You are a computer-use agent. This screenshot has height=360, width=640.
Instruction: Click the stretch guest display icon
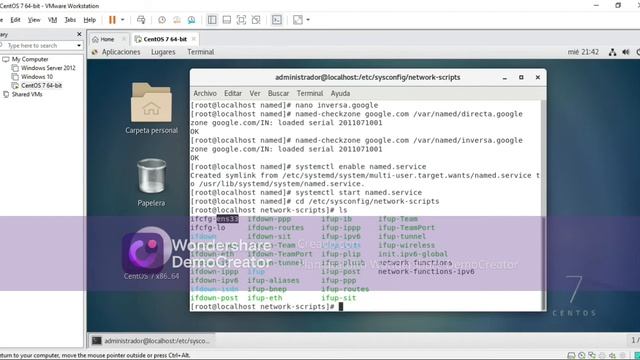click(x=298, y=20)
